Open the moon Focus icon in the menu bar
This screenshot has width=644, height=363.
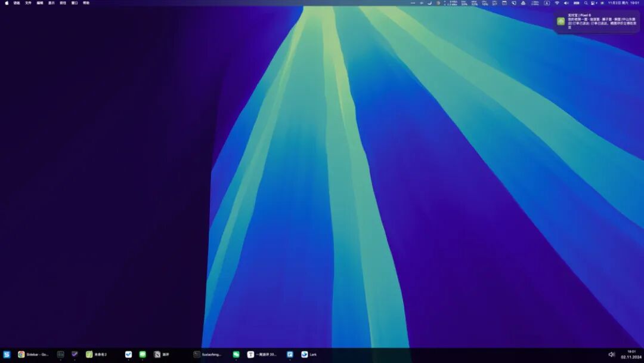click(x=429, y=3)
